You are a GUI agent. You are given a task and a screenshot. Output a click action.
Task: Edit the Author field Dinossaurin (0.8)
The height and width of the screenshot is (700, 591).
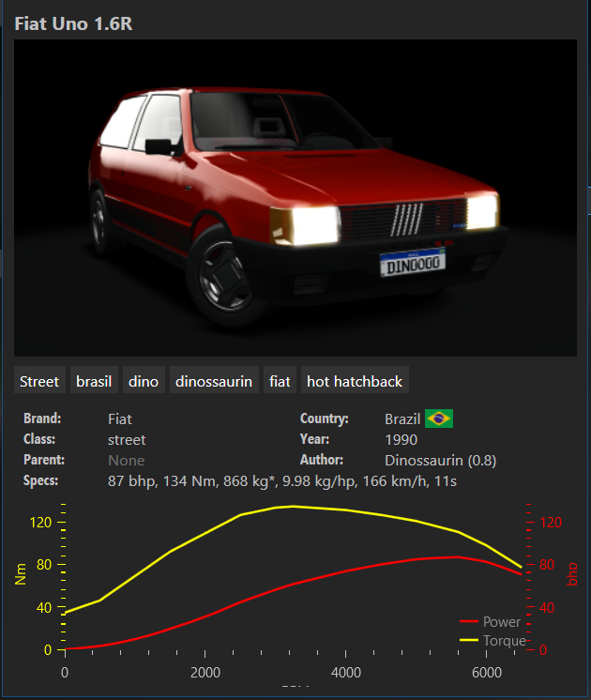(x=440, y=460)
